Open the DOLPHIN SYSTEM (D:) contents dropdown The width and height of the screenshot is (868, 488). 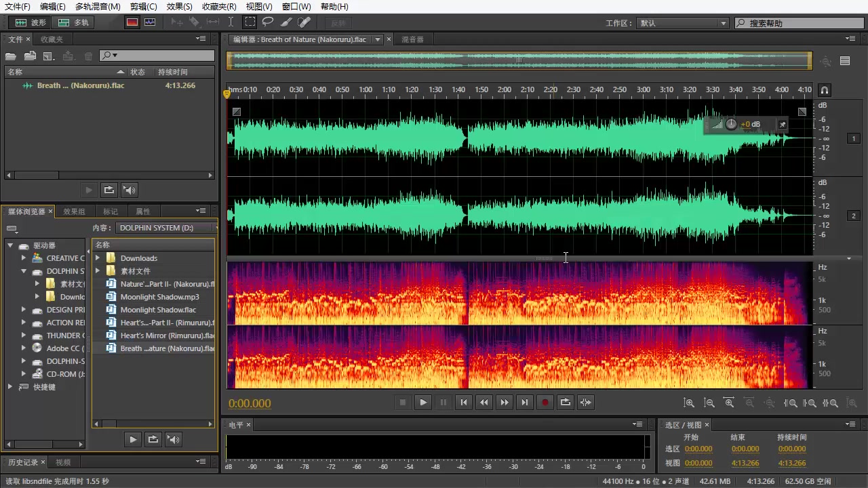166,228
